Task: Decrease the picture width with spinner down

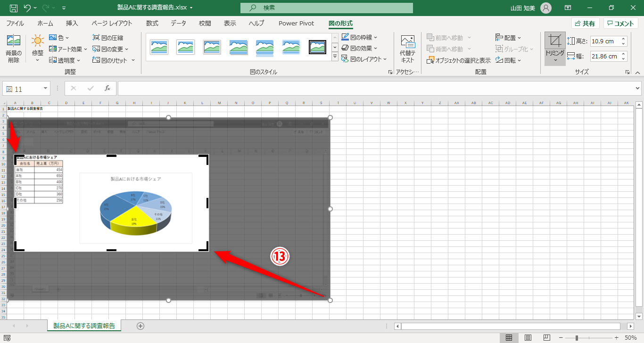Action: click(624, 59)
